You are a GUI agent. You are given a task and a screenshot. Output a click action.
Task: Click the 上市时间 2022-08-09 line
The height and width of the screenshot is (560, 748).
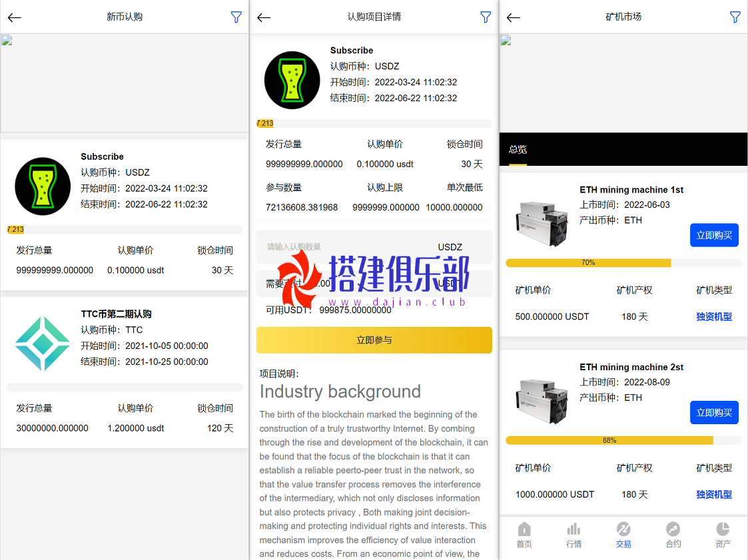(x=625, y=382)
